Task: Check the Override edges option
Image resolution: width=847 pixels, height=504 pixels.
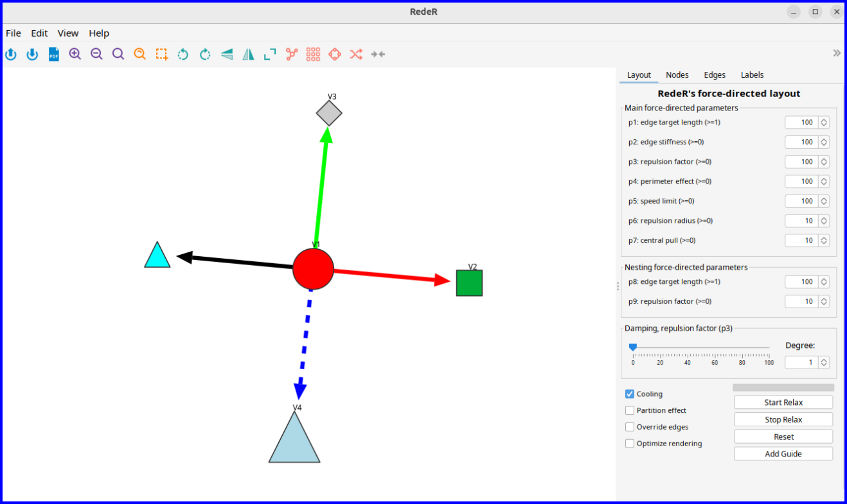Action: 630,427
